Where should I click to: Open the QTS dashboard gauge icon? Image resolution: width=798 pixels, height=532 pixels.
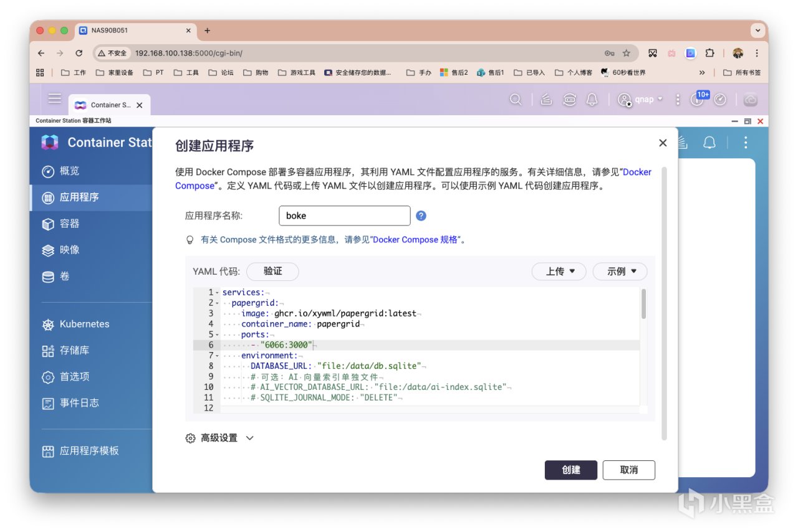click(x=720, y=100)
